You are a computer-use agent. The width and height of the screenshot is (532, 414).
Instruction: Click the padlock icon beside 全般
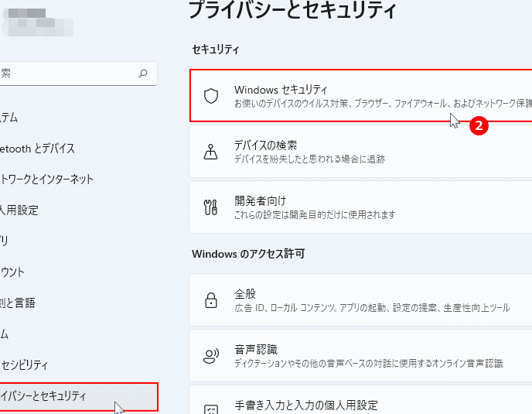210,300
